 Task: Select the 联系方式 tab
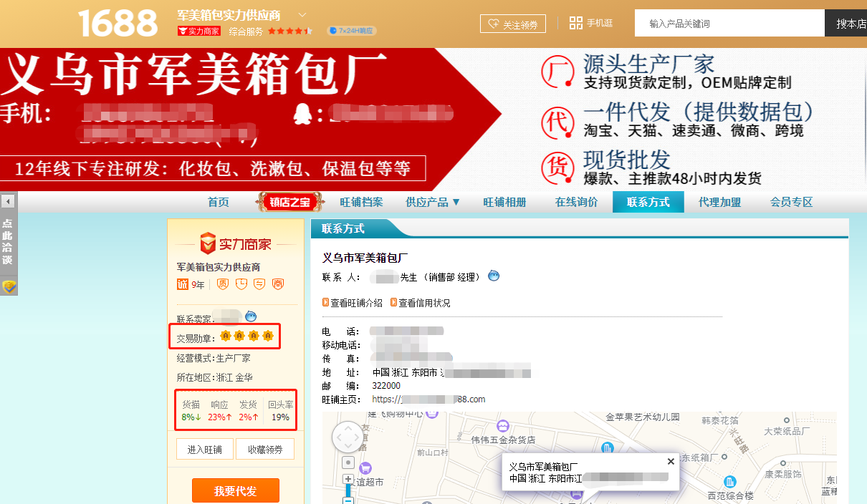coord(648,203)
